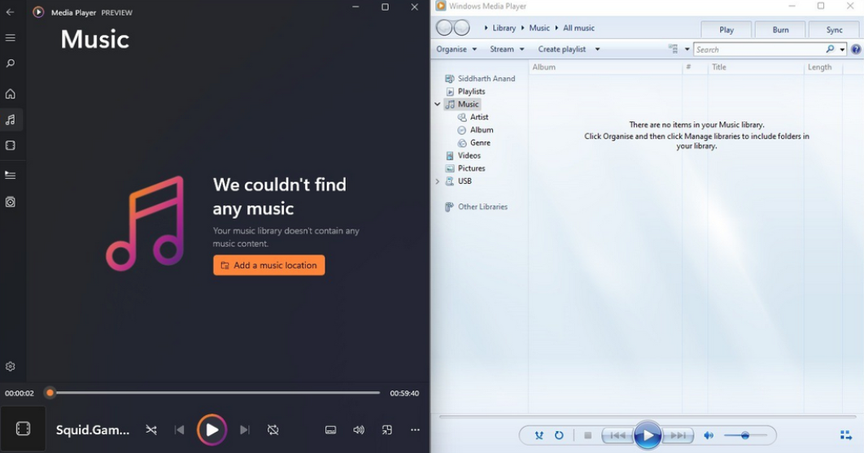Screen dimensions: 868x453
Task: Open Music library in Media Player sidebar
Action: 10,120
